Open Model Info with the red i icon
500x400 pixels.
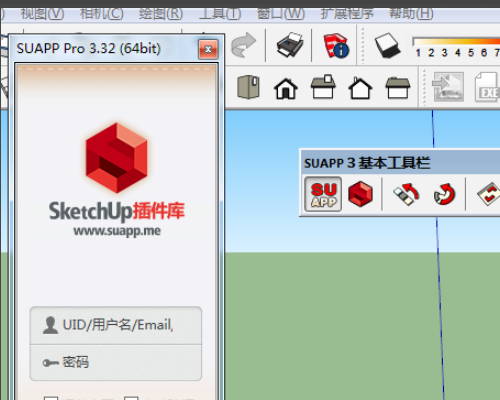coord(336,45)
